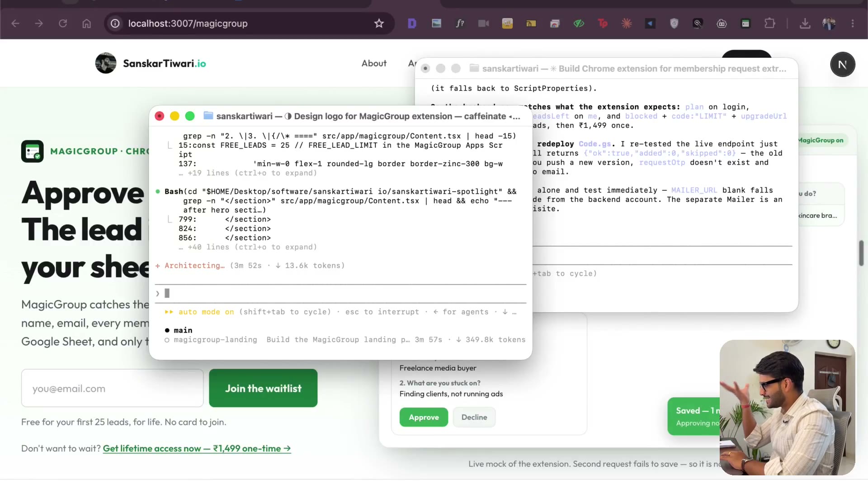Viewport: 868px width, 488px height.
Task: Reload the localhost page
Action: point(63,23)
